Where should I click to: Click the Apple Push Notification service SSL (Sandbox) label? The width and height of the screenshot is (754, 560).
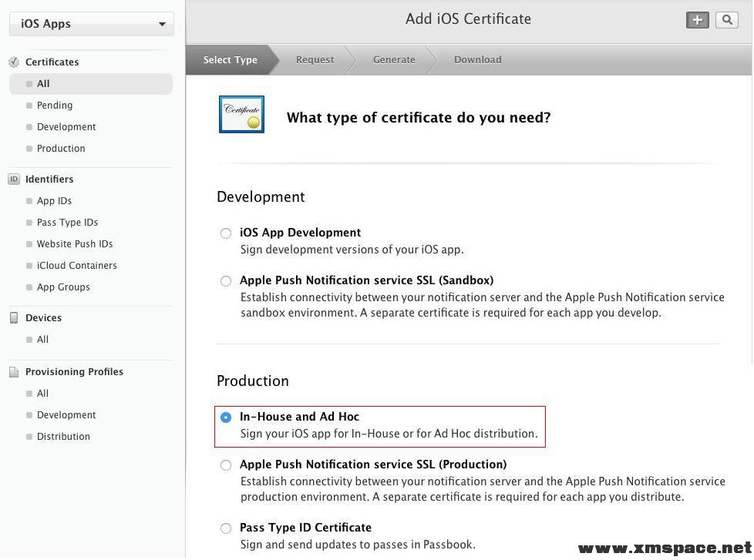pos(367,280)
